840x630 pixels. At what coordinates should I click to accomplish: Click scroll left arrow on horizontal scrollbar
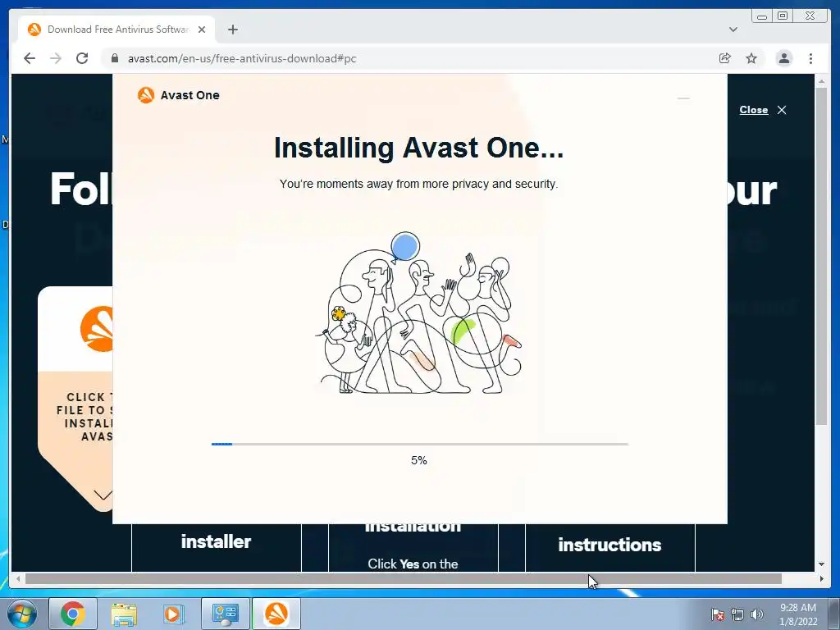(18, 578)
